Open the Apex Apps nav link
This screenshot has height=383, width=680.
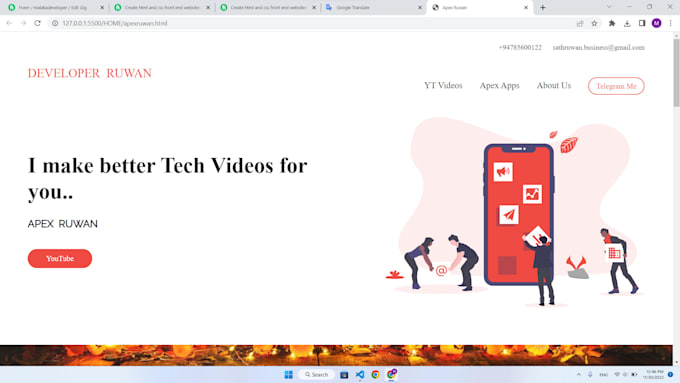499,85
